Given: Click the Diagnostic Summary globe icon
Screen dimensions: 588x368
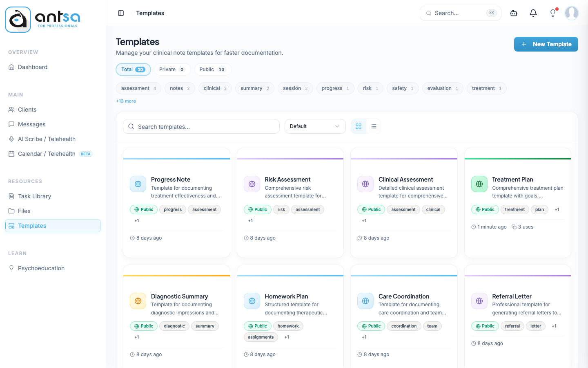Looking at the screenshot, I should coord(138,301).
